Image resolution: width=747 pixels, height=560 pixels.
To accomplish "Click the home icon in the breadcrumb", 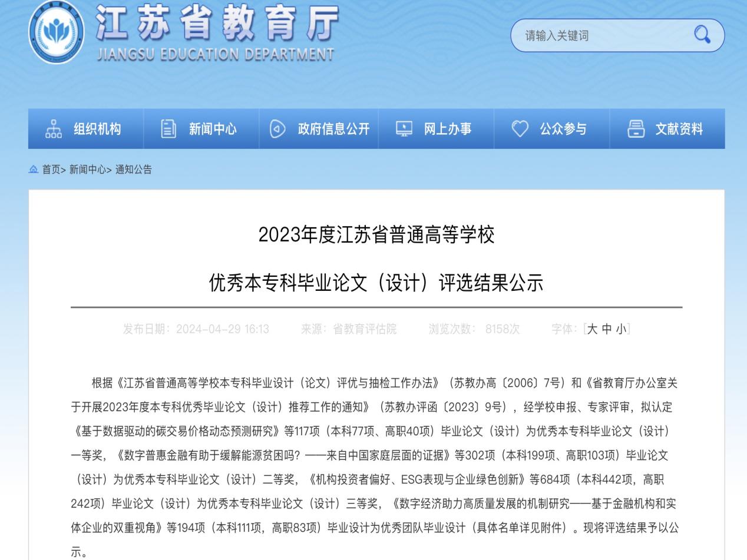I will (x=34, y=170).
